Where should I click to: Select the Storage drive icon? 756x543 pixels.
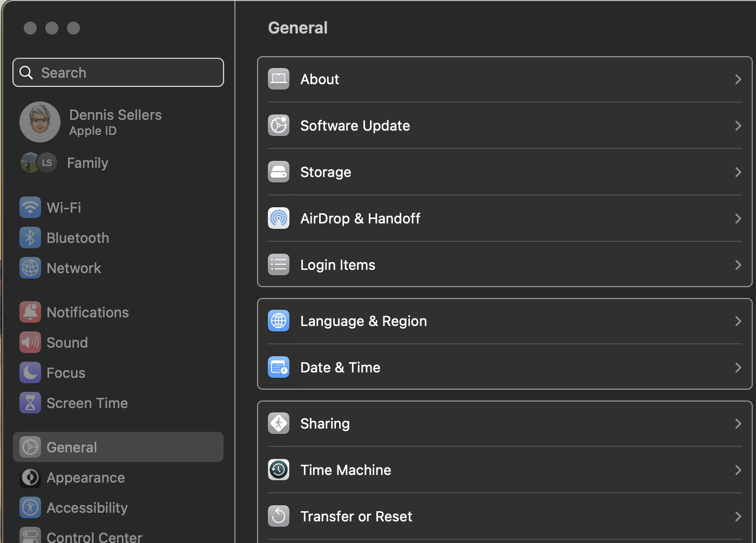click(279, 172)
